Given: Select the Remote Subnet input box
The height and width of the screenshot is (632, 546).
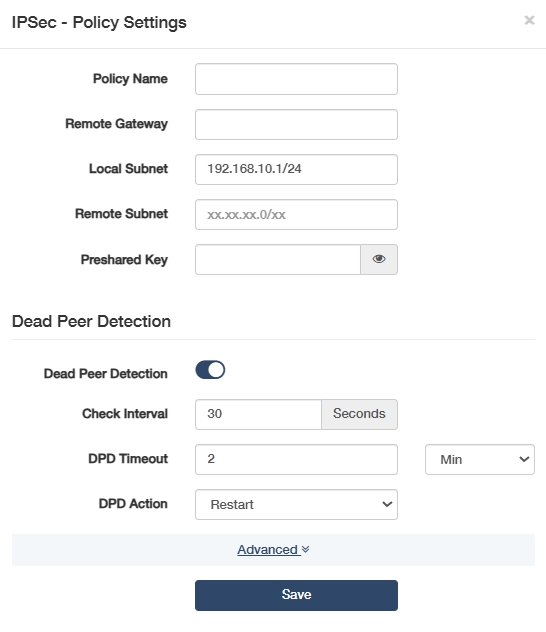Looking at the screenshot, I should (x=296, y=214).
